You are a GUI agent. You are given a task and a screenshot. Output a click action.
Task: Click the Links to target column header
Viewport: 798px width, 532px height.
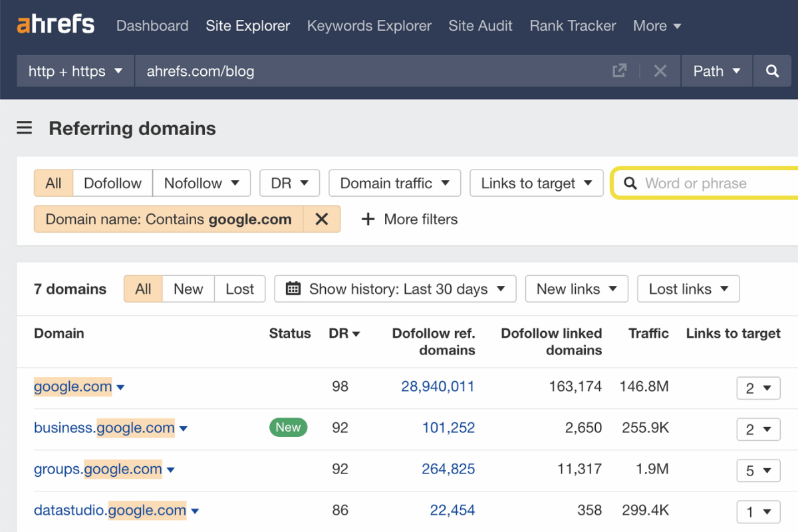coord(733,333)
